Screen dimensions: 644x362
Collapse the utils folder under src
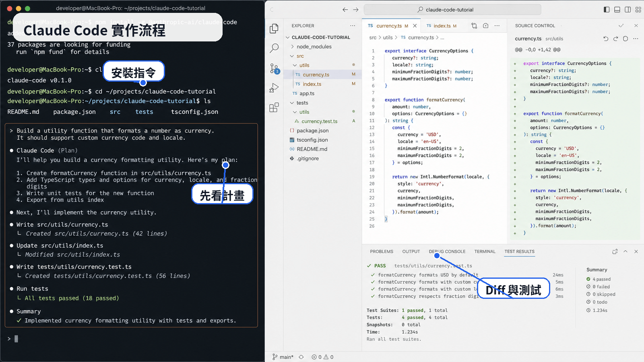point(295,65)
